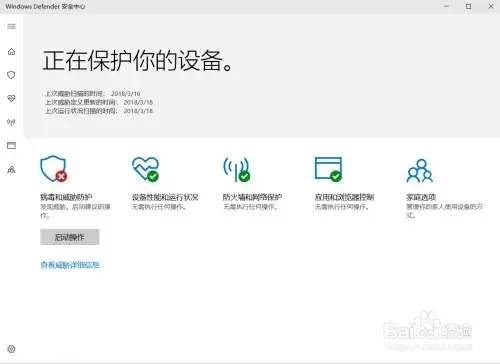
Task: Click 正在保护你的设备 headline
Action: pyautogui.click(x=137, y=61)
